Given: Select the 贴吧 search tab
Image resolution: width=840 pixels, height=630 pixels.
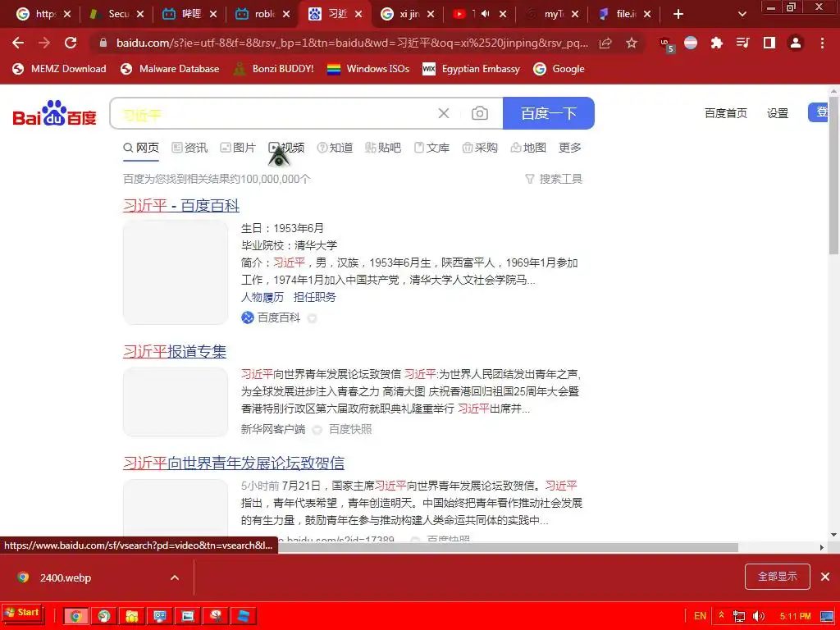Looking at the screenshot, I should (x=383, y=148).
